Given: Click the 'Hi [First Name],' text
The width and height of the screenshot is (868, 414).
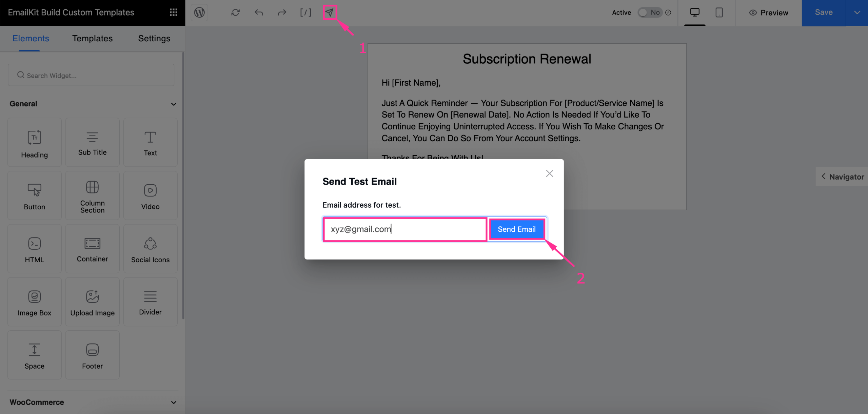Looking at the screenshot, I should [x=411, y=83].
